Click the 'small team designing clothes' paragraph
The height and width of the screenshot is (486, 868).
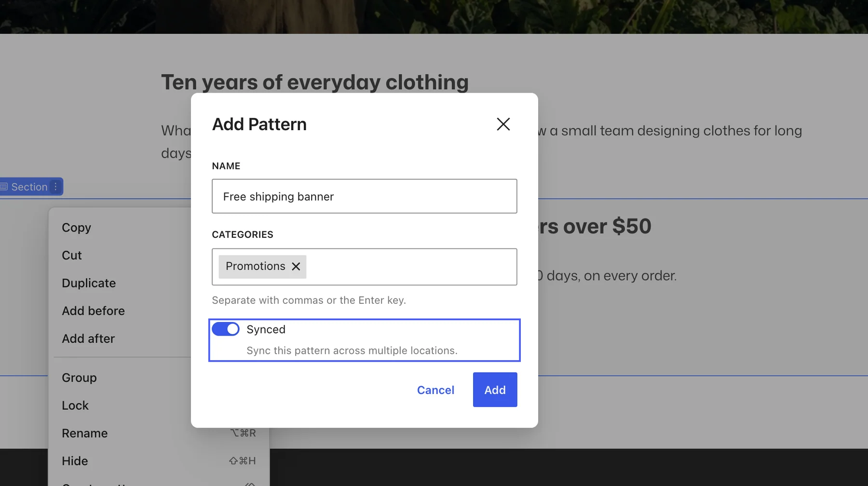point(670,131)
